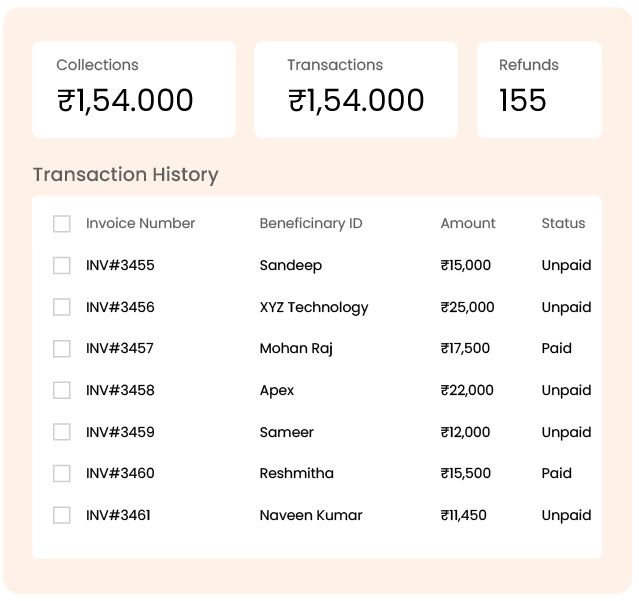Click the Refunds card showing 155
This screenshot has height=601, width=639.
coord(539,89)
